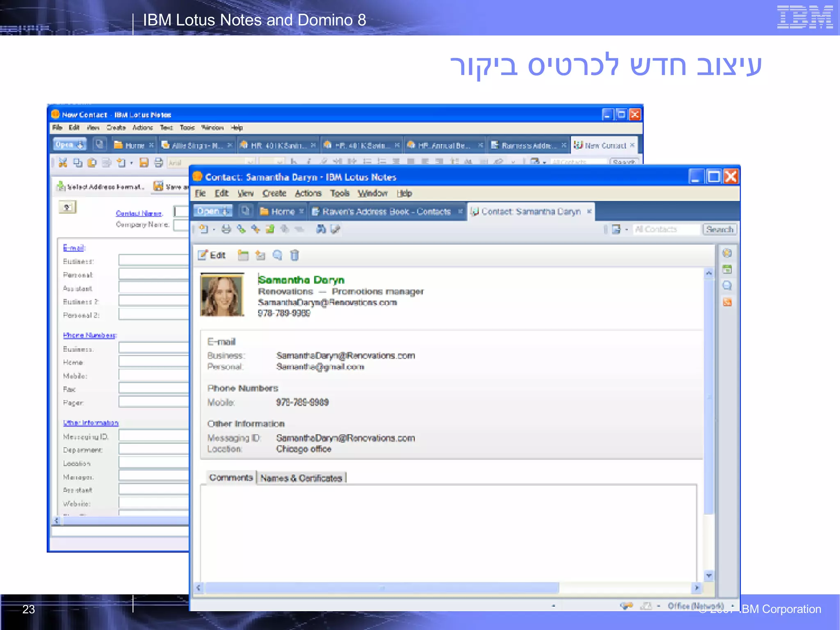Switch to Raven's Address Book - Contacts tab
The image size is (840, 630).
(x=387, y=212)
